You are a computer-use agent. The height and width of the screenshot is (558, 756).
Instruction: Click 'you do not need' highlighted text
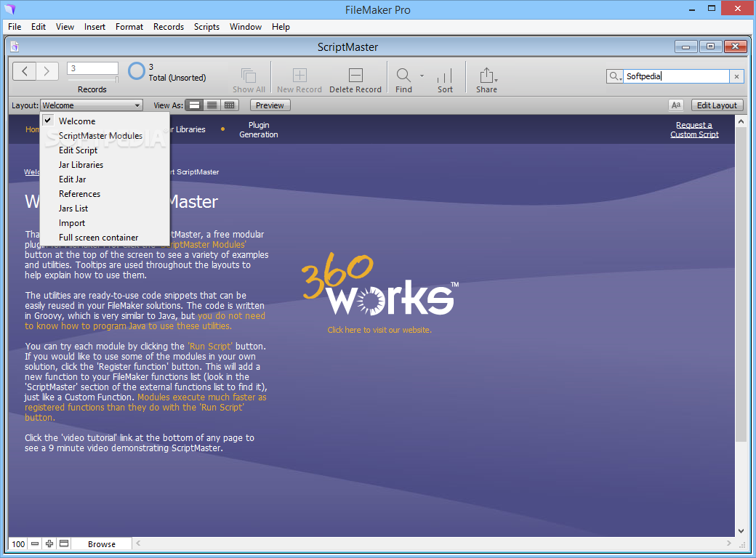pyautogui.click(x=231, y=315)
